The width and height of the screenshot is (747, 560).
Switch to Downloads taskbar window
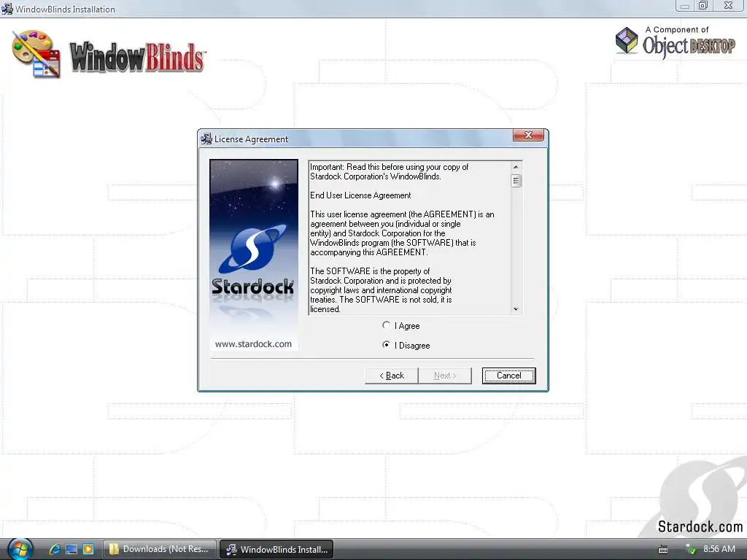click(160, 549)
